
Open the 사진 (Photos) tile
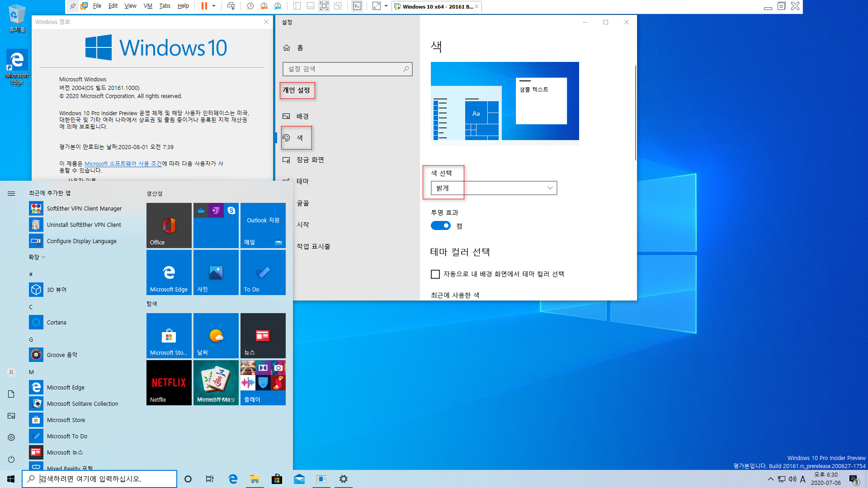point(216,272)
